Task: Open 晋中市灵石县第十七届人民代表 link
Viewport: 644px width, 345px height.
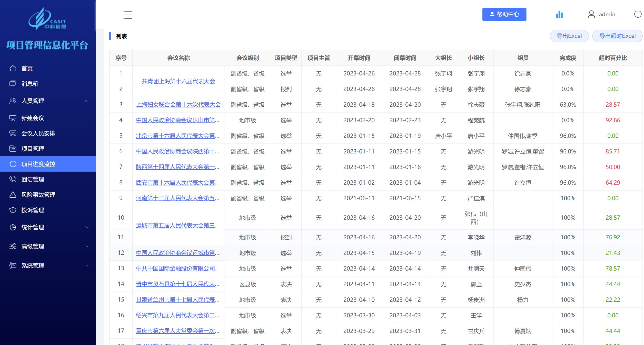Action: pos(177,284)
